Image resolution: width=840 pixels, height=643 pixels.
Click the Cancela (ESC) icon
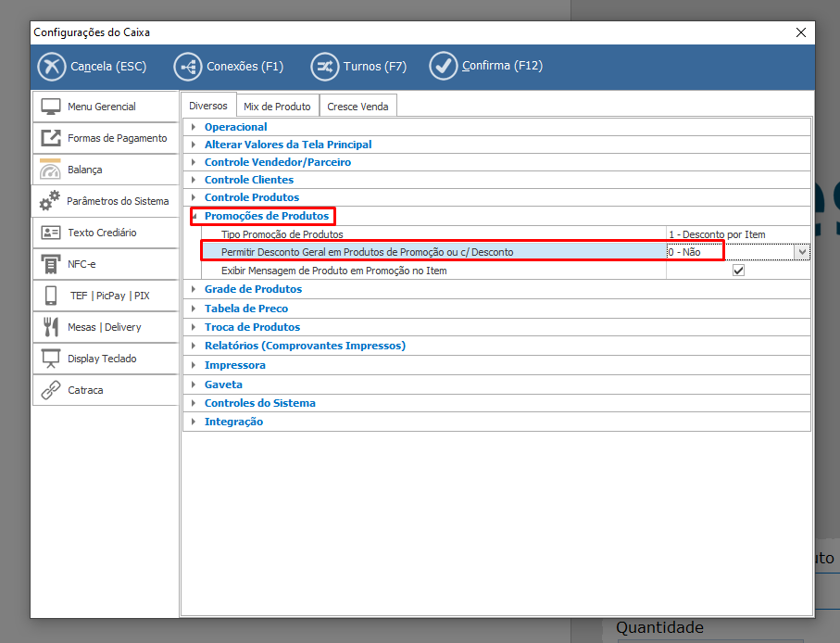[52, 67]
